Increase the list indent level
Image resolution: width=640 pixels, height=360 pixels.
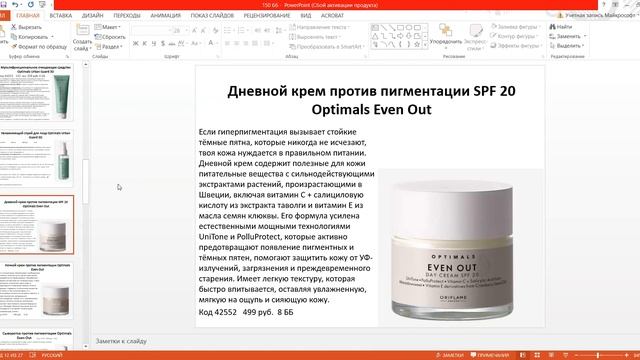coord(267,31)
